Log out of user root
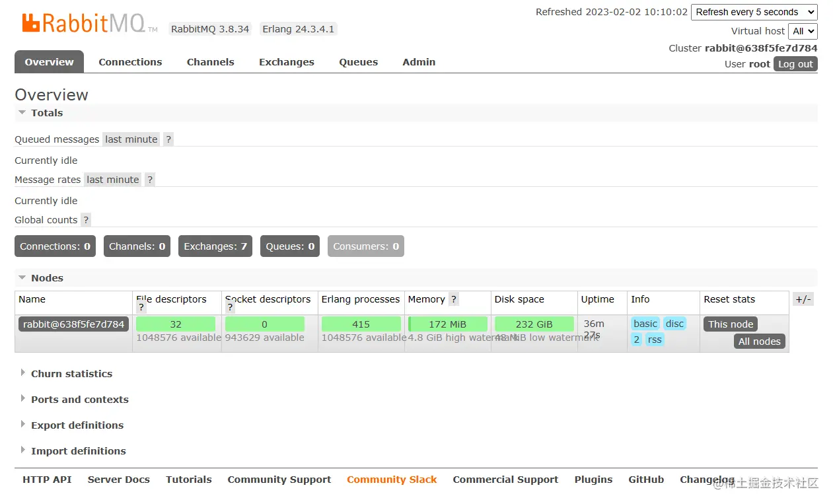 pos(795,64)
